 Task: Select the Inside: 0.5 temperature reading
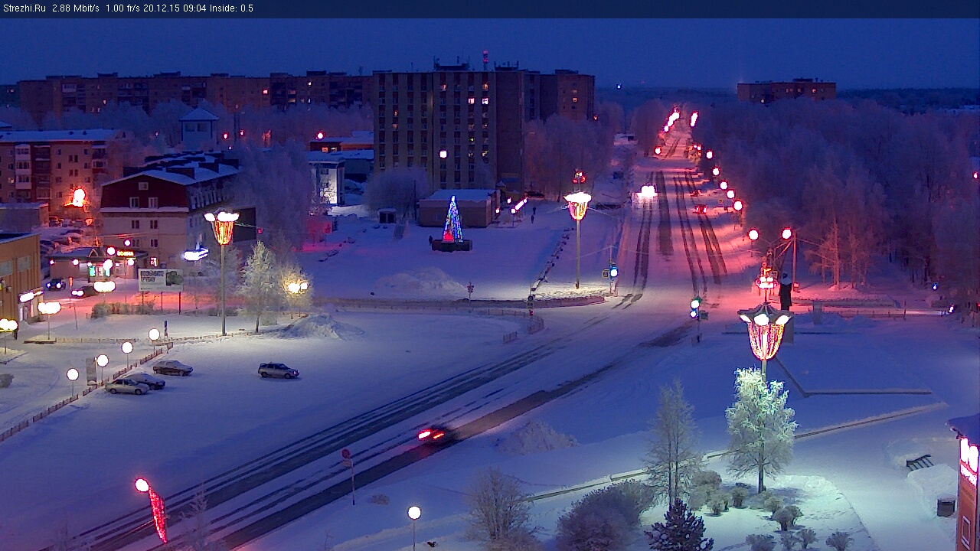232,8
